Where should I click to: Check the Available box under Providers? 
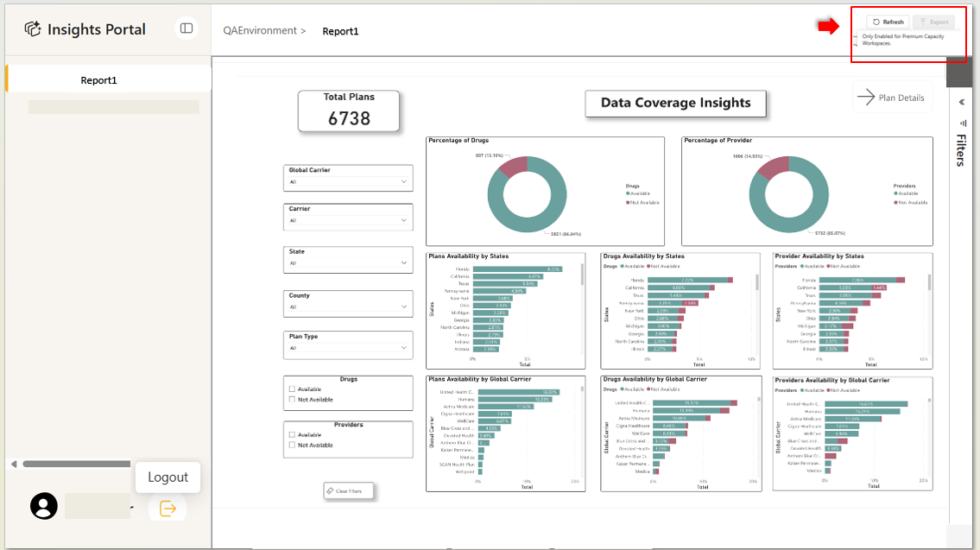[x=293, y=435]
